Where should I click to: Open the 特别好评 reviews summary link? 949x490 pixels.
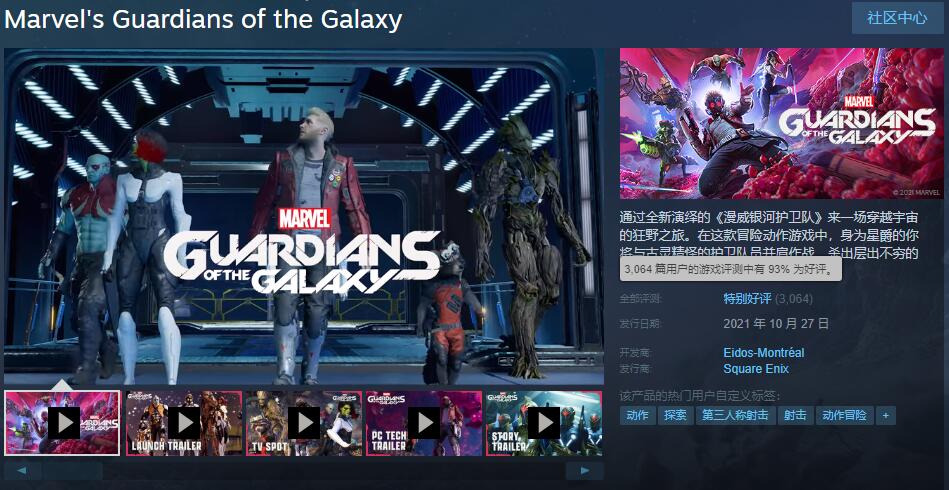tap(747, 298)
